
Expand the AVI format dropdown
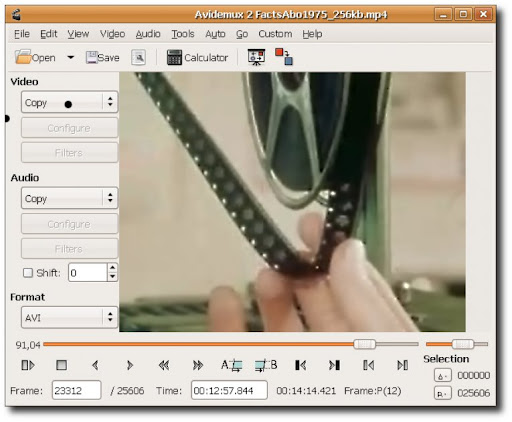click(x=69, y=317)
